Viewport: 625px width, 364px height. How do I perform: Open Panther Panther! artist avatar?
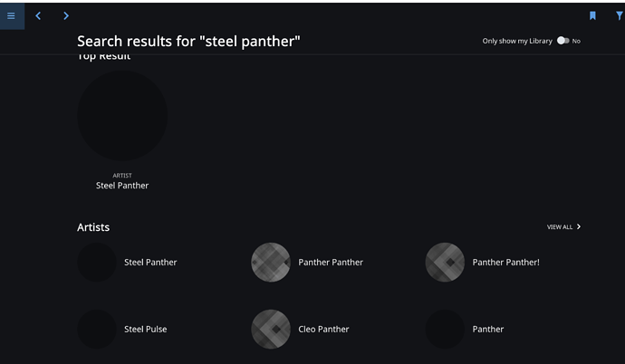coord(445,262)
